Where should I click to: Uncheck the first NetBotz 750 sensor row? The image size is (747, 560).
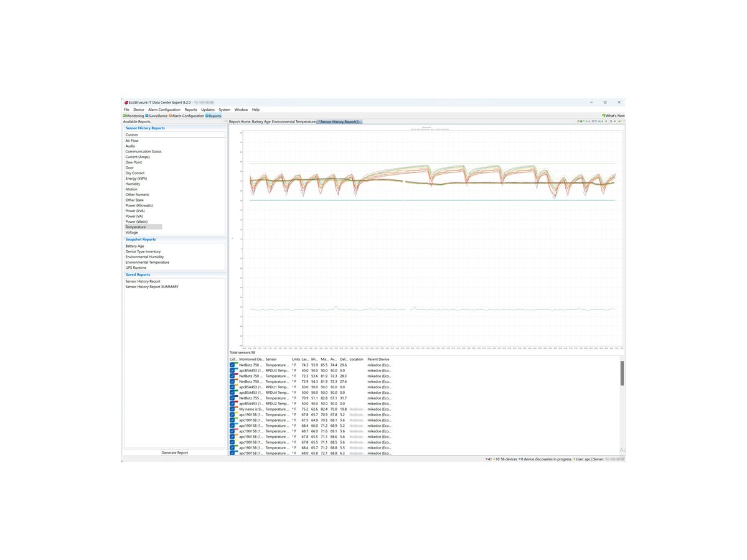click(233, 365)
